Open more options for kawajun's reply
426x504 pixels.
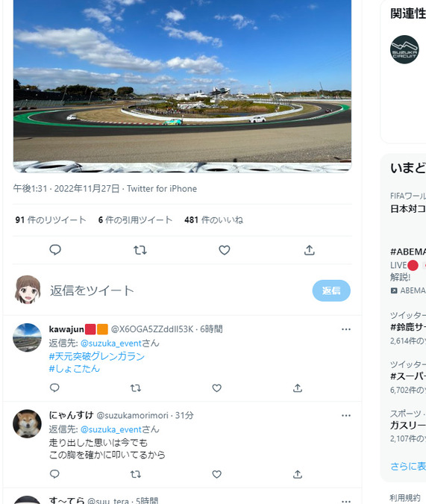(346, 329)
